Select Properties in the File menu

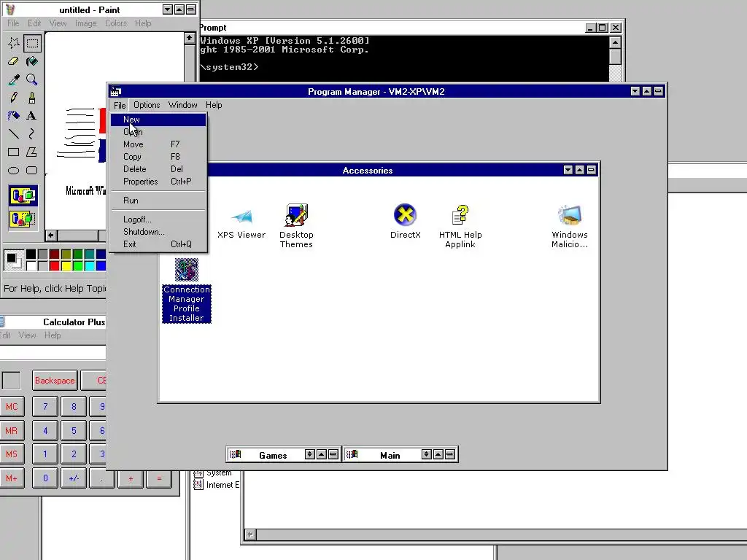158,182
